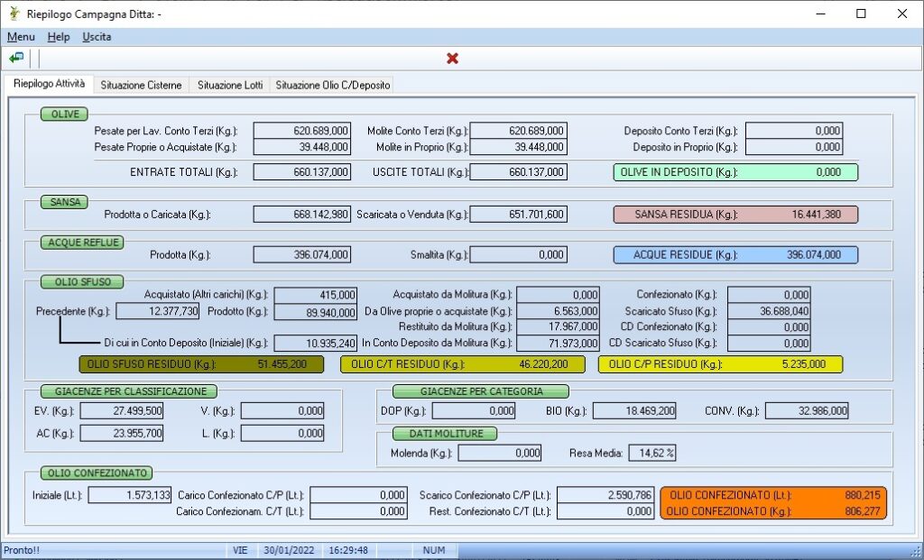924x560 pixels.
Task: Click the In Conto Deposito da Molitura field
Action: coord(558,343)
